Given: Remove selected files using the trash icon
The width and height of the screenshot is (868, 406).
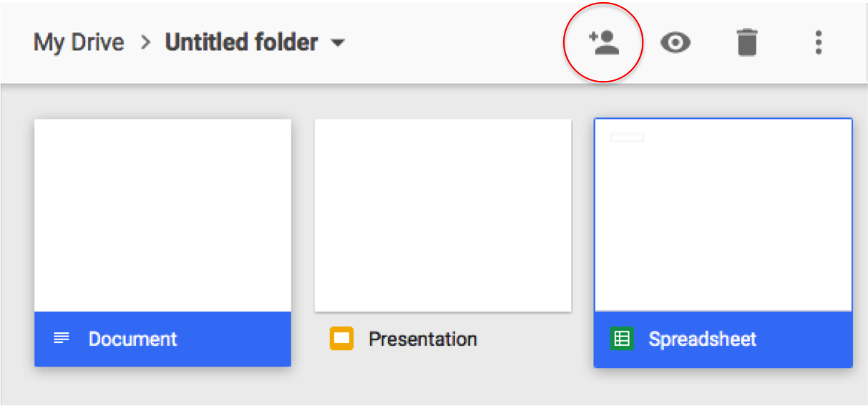Looking at the screenshot, I should pyautogui.click(x=746, y=43).
